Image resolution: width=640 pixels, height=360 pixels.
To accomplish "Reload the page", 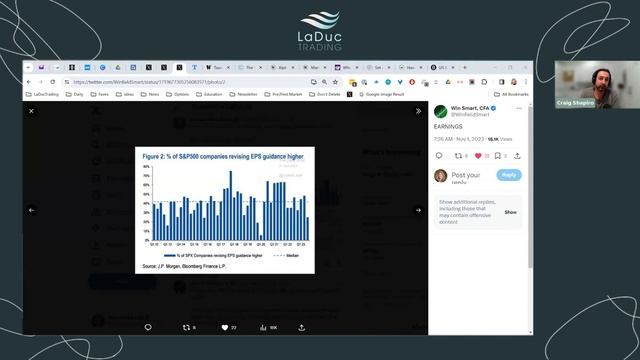I will (x=53, y=82).
